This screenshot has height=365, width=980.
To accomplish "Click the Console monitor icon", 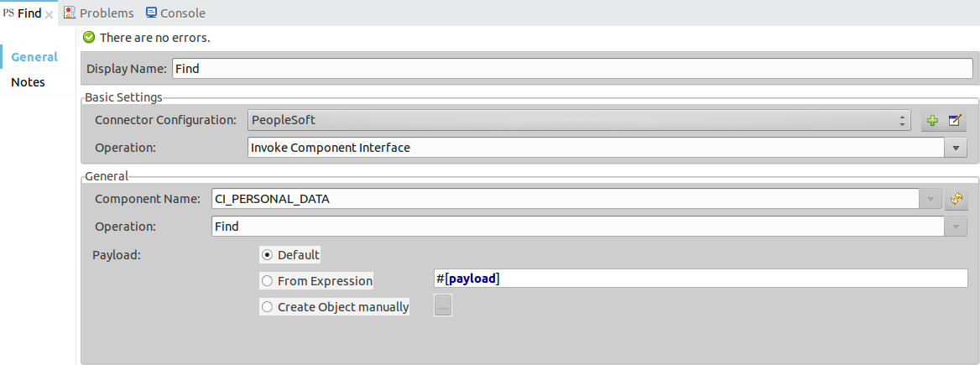I will pos(151,13).
